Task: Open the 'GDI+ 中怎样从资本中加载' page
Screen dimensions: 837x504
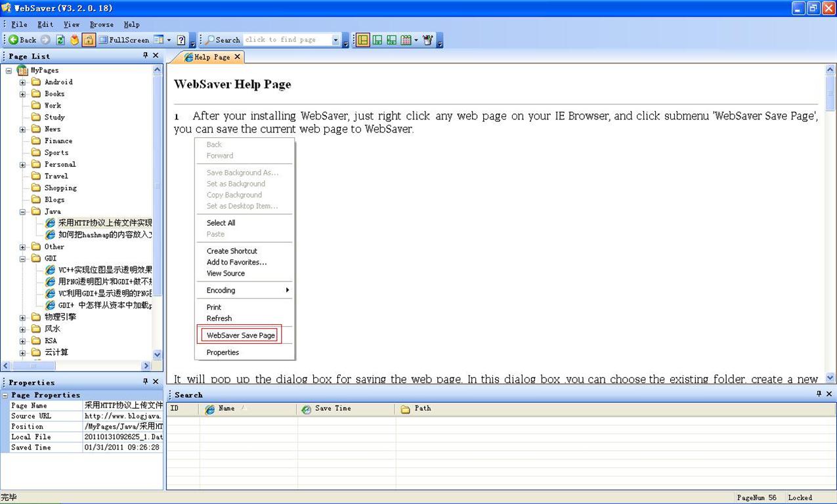Action: [105, 305]
